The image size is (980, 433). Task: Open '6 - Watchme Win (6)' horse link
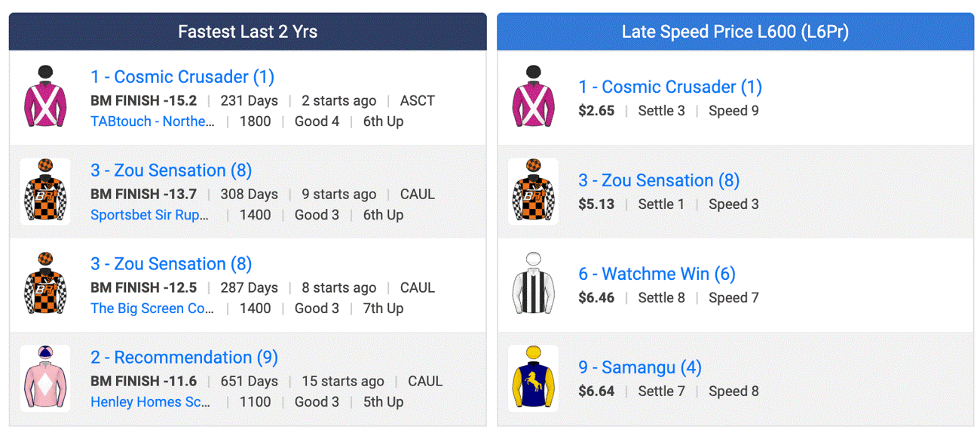coord(657,274)
